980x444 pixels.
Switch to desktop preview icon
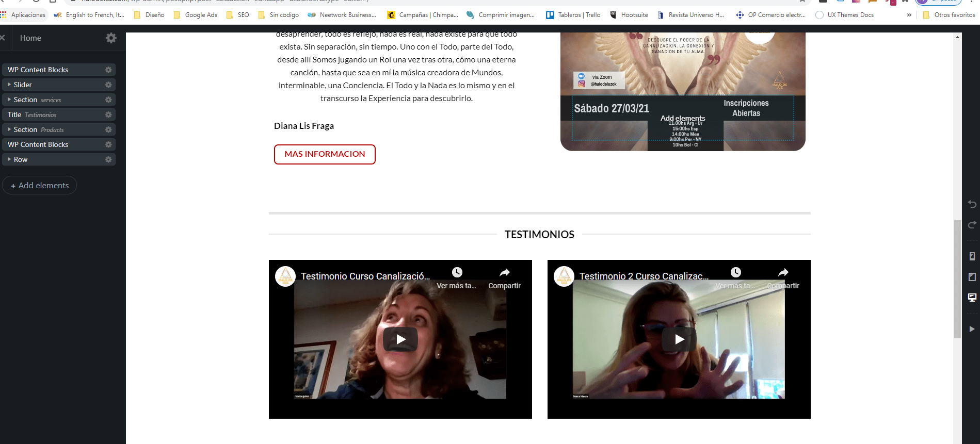coord(972,298)
